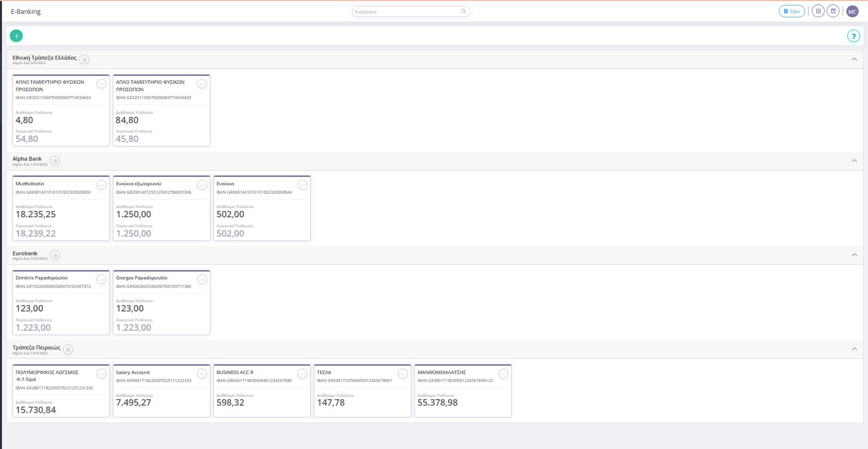The height and width of the screenshot is (449, 868).
Task: Open ellipsis menu on Ενοίκια 502,00 card
Action: (x=302, y=185)
